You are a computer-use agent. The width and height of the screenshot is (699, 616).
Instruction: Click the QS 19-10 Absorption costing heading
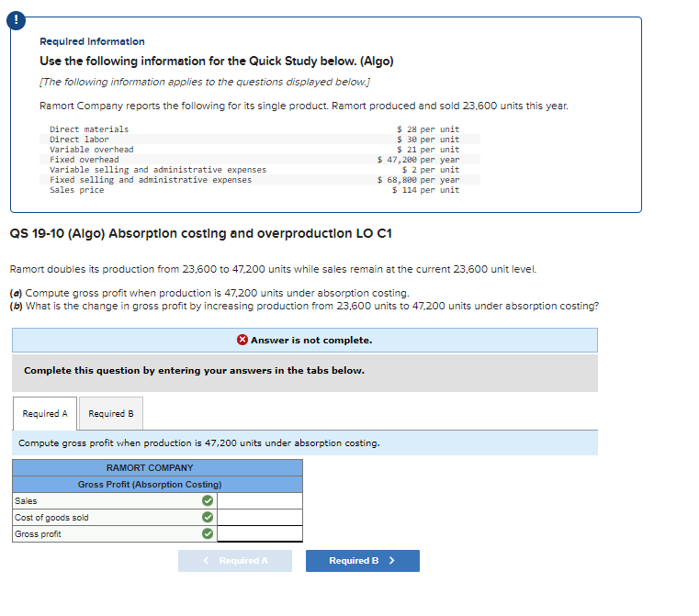(x=200, y=233)
